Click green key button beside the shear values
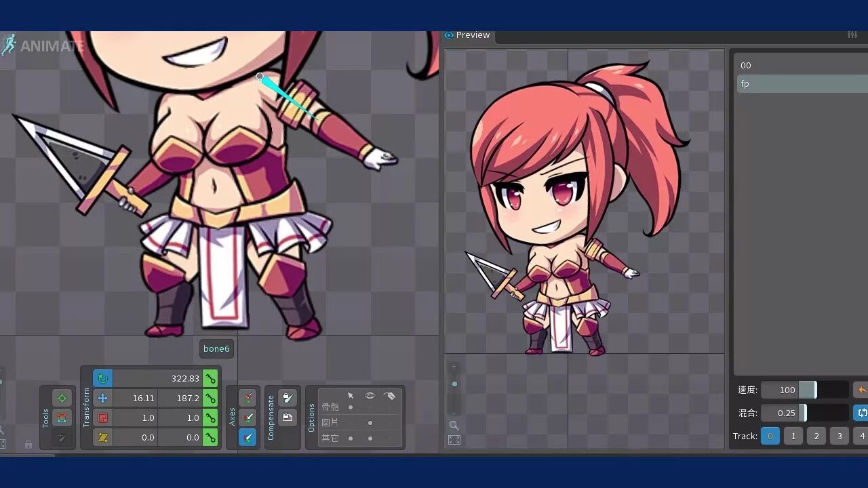The image size is (868, 488). [x=210, y=437]
